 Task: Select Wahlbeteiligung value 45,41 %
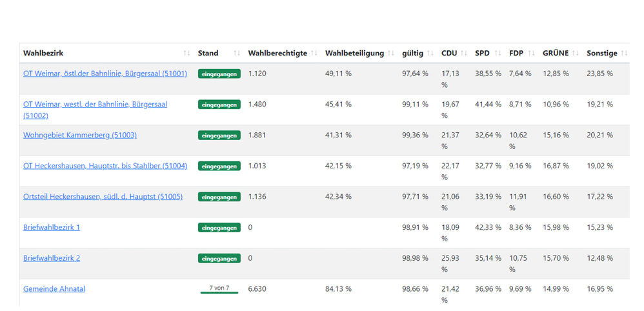[x=338, y=105]
